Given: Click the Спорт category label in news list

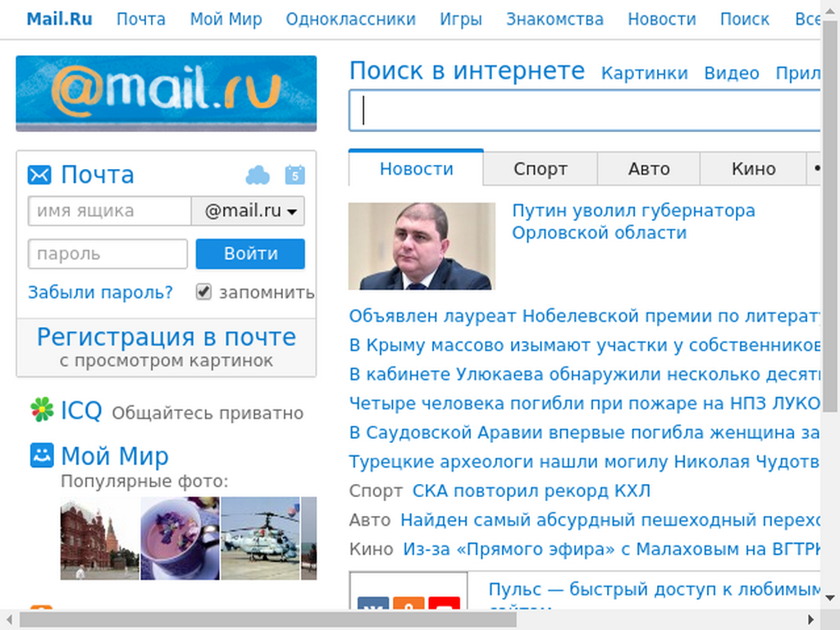Looking at the screenshot, I should 376,491.
